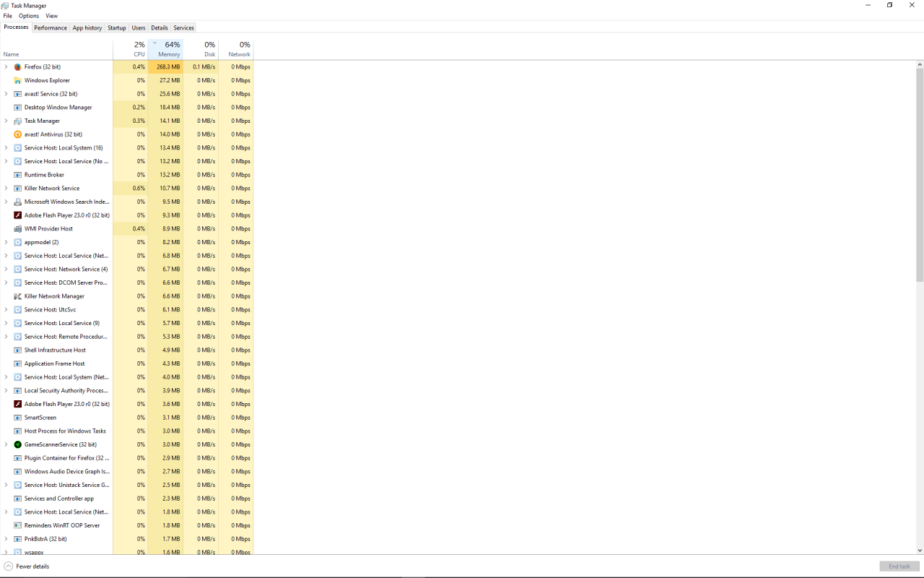The image size is (924, 578).
Task: Click the Firefox icon in process list
Action: [18, 67]
